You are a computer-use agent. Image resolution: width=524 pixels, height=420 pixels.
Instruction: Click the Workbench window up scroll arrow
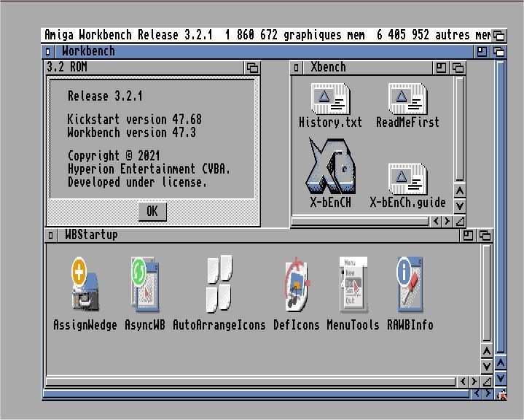click(x=501, y=362)
